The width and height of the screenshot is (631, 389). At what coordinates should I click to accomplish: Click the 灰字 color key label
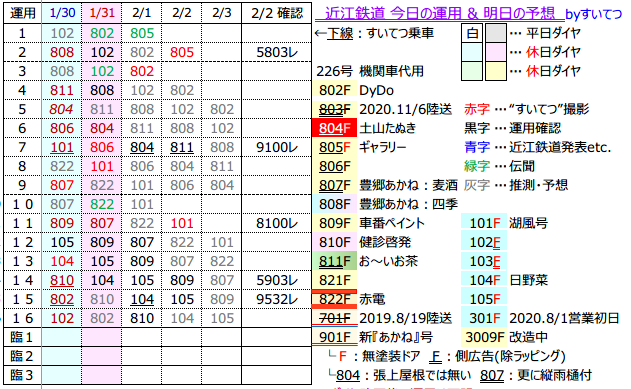click(477, 185)
